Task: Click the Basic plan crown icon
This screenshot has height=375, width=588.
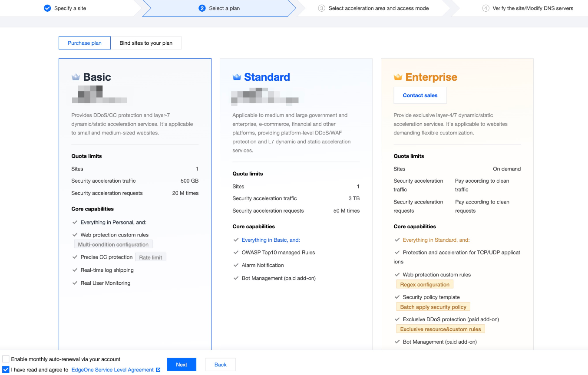Action: tap(76, 77)
